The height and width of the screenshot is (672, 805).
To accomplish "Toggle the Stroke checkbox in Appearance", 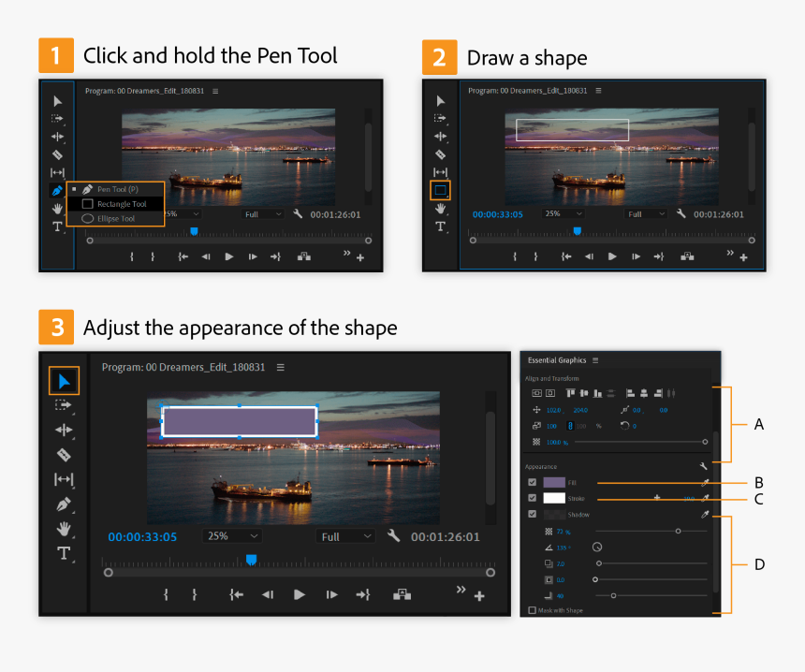I will tap(533, 498).
